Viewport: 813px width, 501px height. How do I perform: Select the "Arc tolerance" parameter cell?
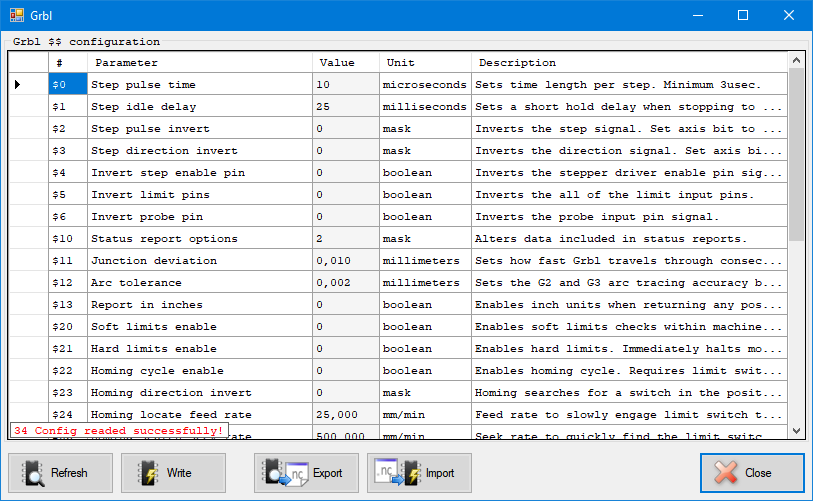pyautogui.click(x=200, y=283)
